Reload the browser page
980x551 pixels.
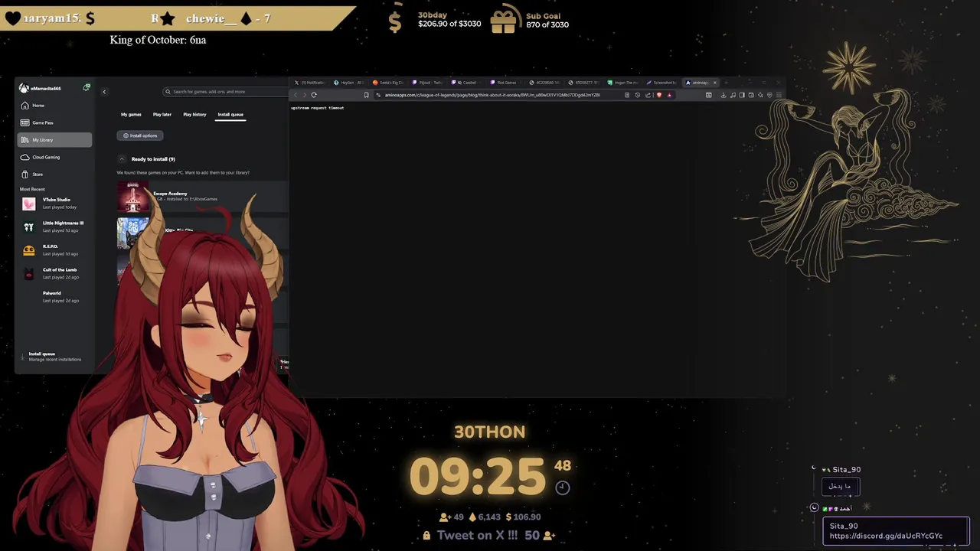(314, 95)
